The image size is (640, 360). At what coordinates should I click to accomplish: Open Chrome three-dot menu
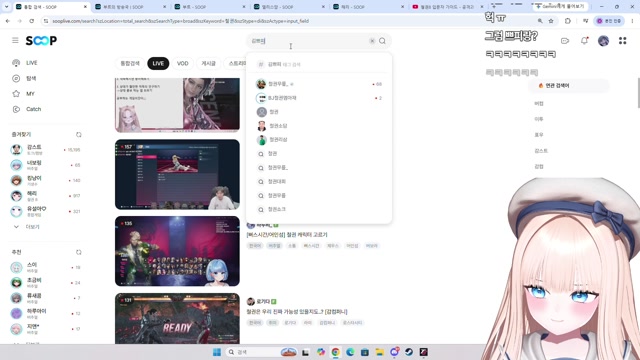tap(632, 21)
